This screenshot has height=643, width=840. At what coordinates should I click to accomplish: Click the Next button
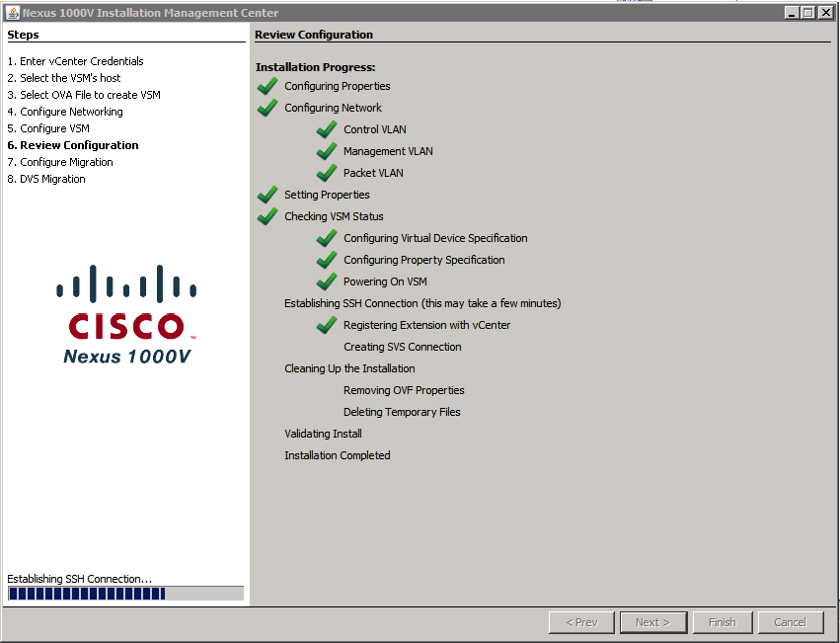[x=653, y=622]
